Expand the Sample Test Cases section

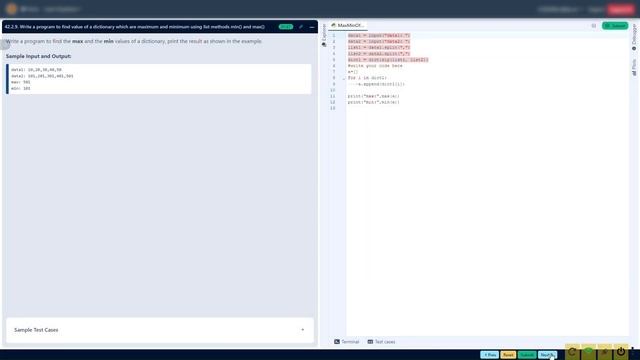pyautogui.click(x=160, y=330)
